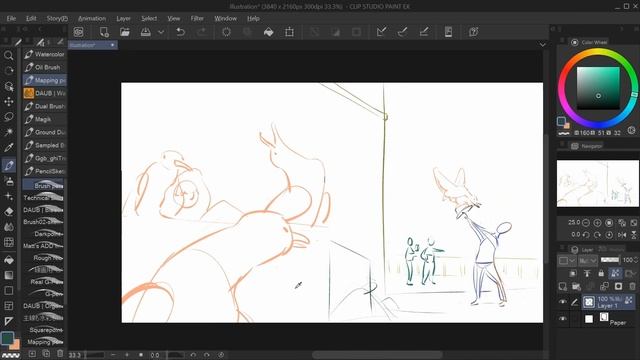Click the horizontal canvas scrollbar

(x=378, y=355)
